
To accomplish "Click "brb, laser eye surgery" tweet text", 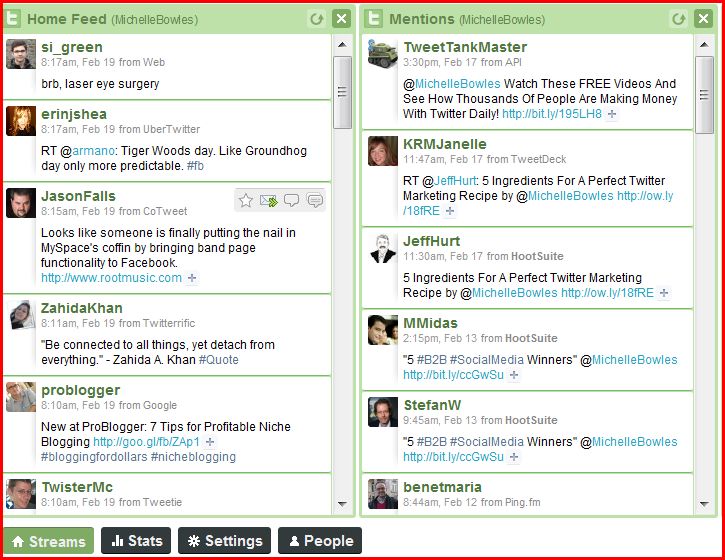I will 100,84.
